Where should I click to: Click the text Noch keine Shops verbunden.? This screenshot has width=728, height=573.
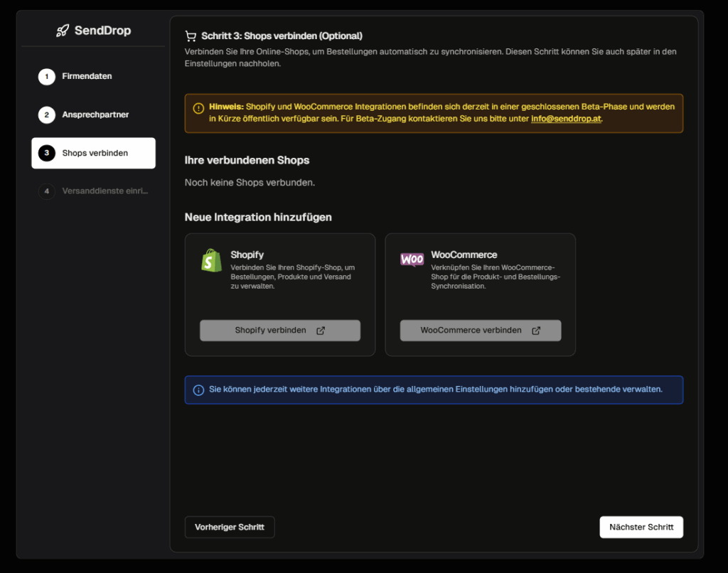[250, 183]
